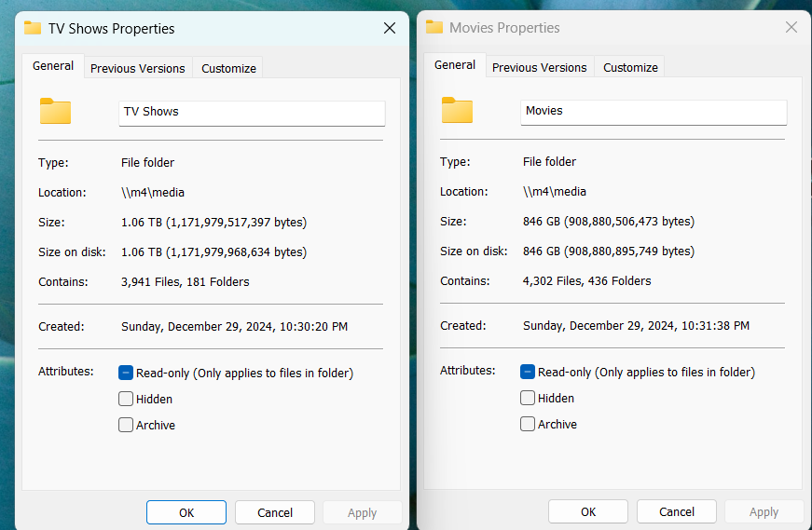Viewport: 812px width, 530px height.
Task: Click 'Attributes:' label in Movies Properties
Action: pyautogui.click(x=468, y=370)
